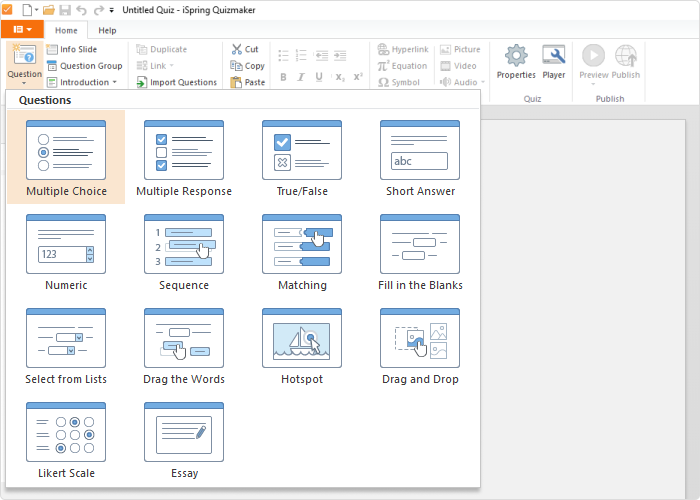The image size is (700, 500).
Task: Open the orange file menu dropdown
Action: [22, 29]
